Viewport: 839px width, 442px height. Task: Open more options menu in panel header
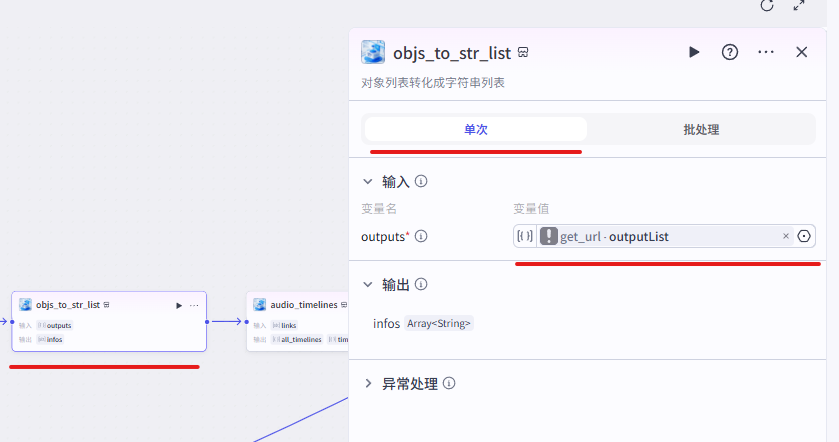[766, 52]
